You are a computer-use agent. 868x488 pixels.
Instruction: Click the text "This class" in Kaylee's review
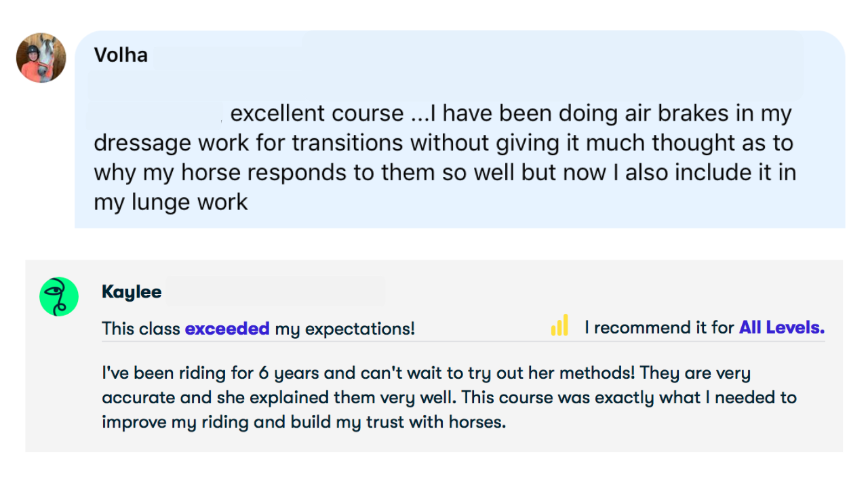pyautogui.click(x=140, y=329)
